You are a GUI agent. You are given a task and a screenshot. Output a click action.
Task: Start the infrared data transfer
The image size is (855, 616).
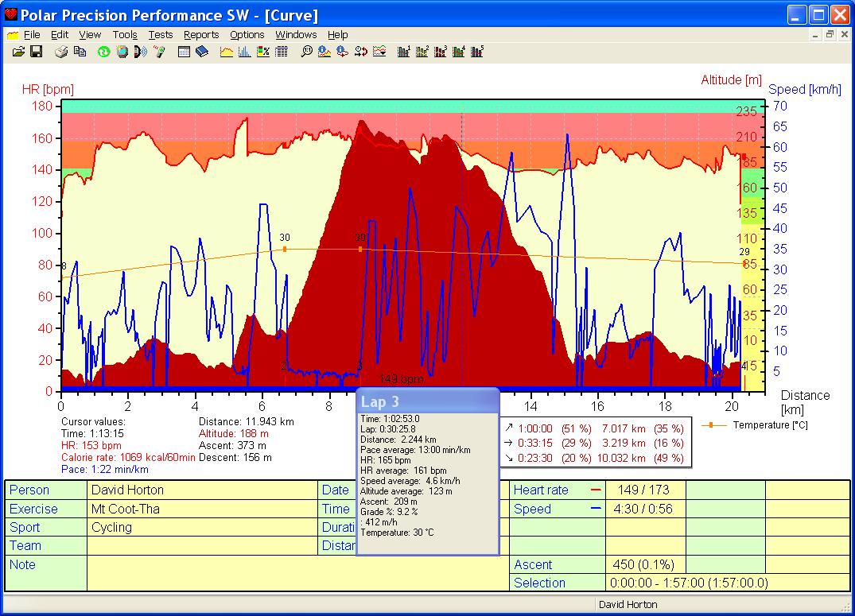(141, 52)
